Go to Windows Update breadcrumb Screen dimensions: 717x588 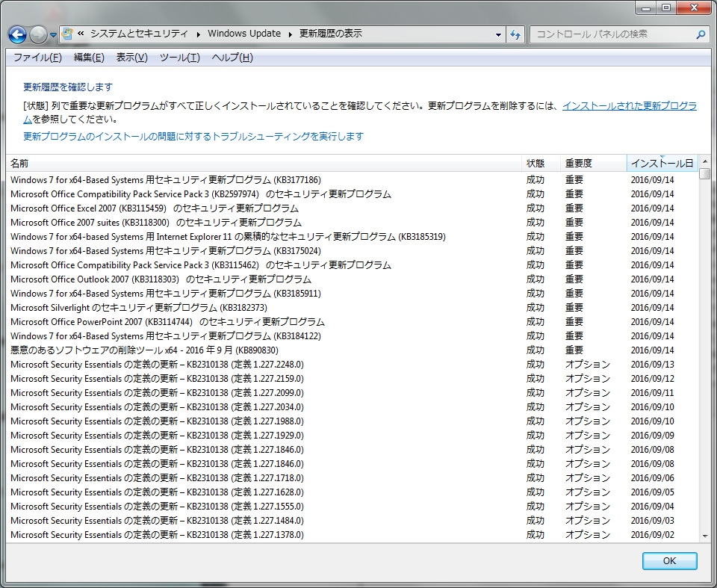click(244, 34)
